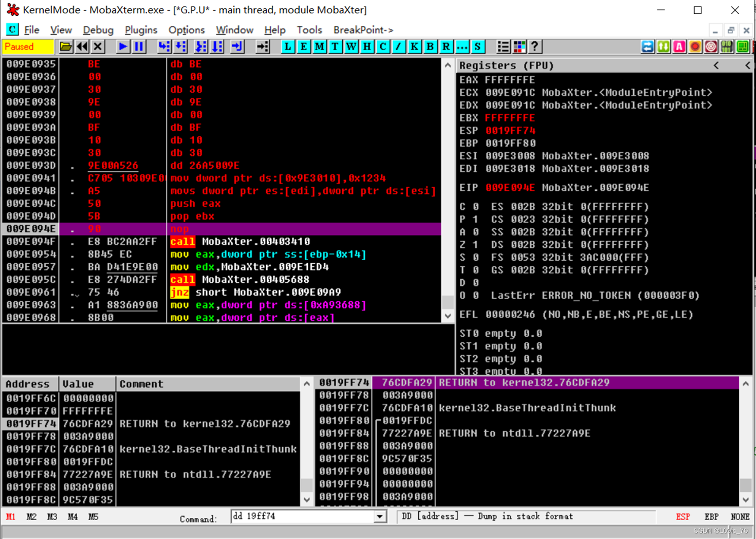Open the File menu

pyautogui.click(x=31, y=30)
